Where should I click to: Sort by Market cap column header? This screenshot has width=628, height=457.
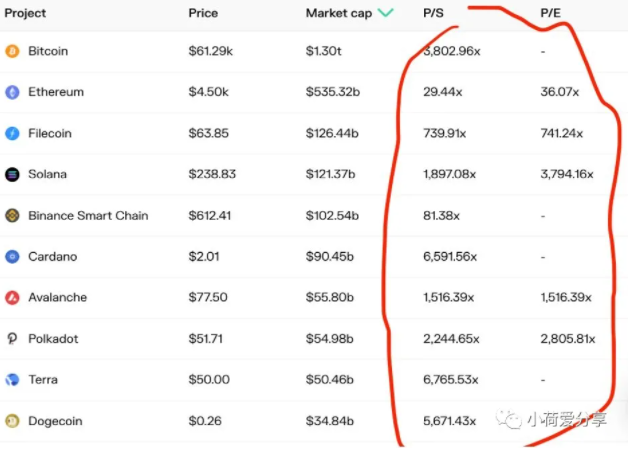coord(339,13)
